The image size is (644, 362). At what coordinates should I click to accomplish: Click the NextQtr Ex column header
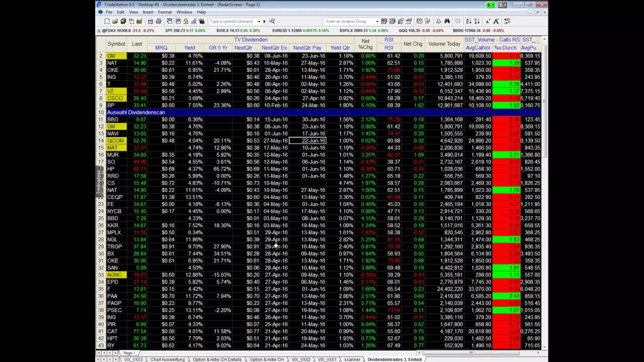[x=274, y=48]
